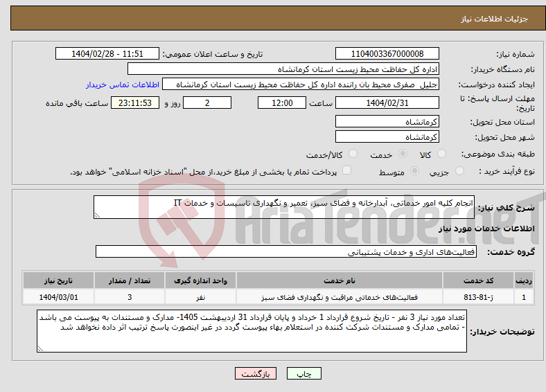Screen dimensions: 546x392
Task: Click the کد خدمت column header
Action: tap(479, 280)
